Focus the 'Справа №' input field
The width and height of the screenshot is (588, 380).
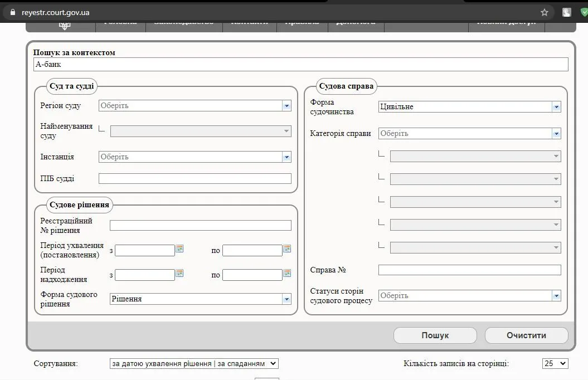(469, 270)
